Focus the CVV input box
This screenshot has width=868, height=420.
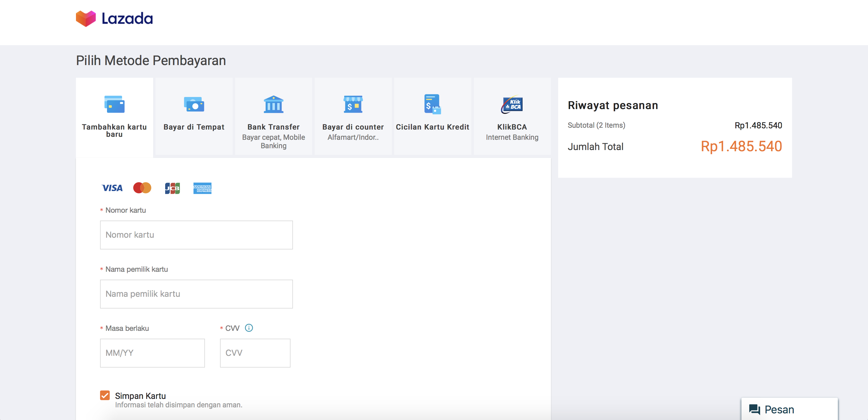(255, 353)
